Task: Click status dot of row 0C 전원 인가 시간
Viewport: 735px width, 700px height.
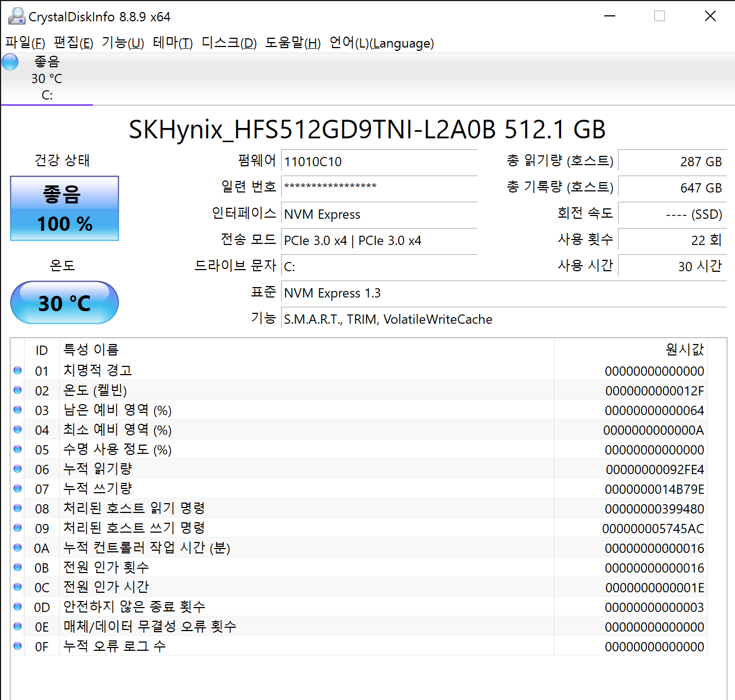Action: [17, 587]
